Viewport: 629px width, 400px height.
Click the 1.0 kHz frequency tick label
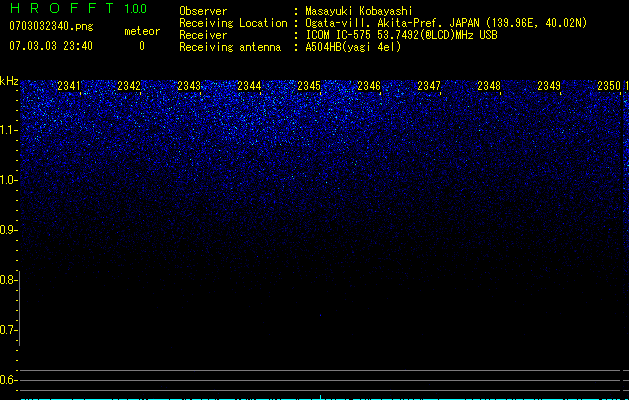coord(8,180)
